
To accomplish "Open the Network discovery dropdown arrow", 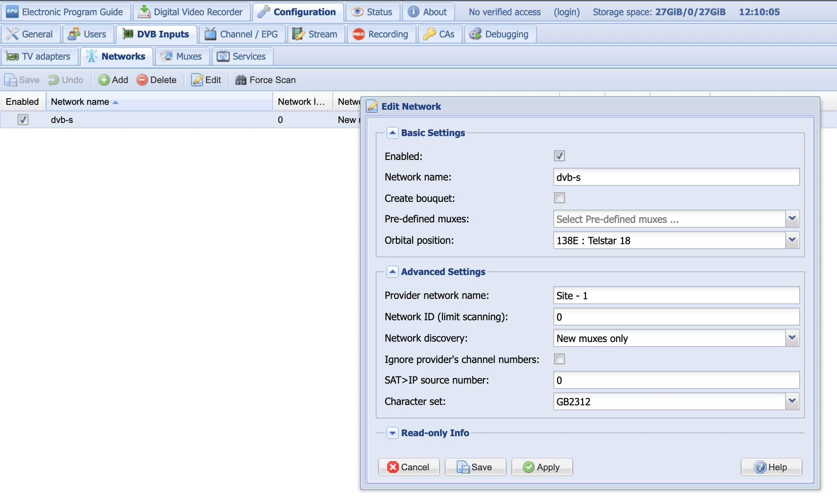I will pyautogui.click(x=793, y=338).
